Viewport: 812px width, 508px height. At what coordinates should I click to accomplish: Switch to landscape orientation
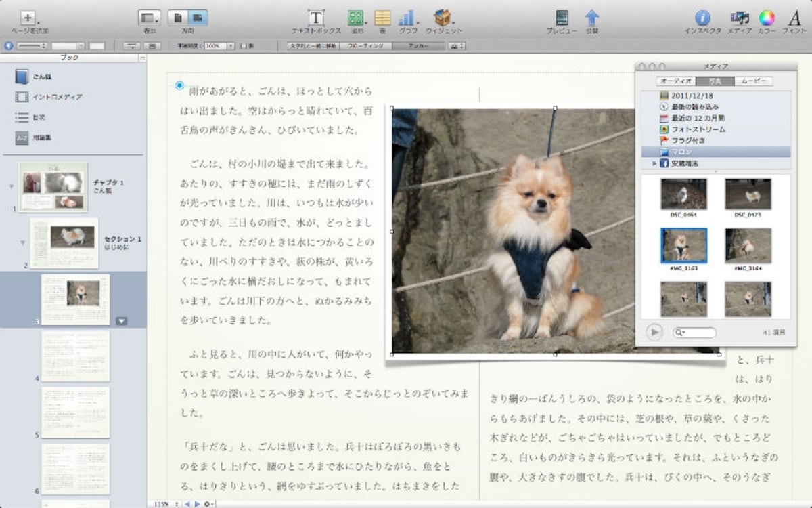click(198, 18)
